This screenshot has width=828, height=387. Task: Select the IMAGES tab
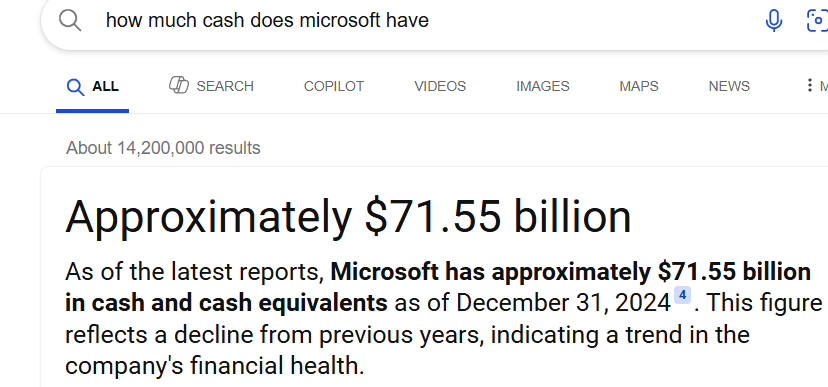[x=543, y=86]
